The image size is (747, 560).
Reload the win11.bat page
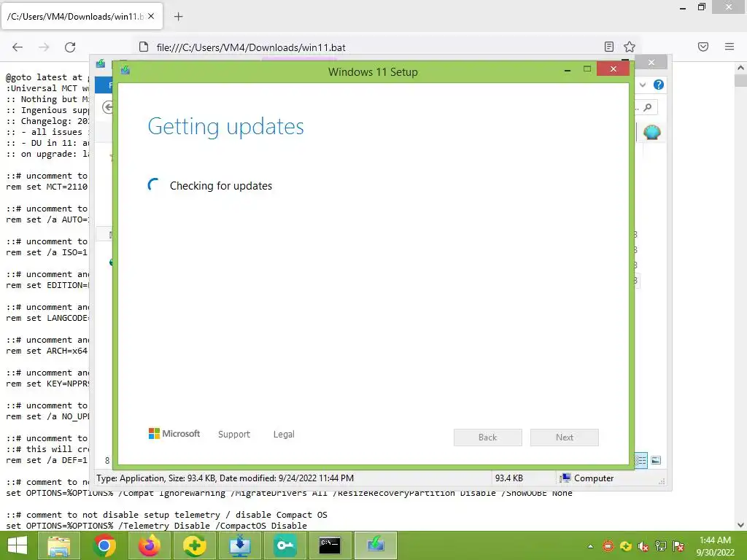coord(70,47)
